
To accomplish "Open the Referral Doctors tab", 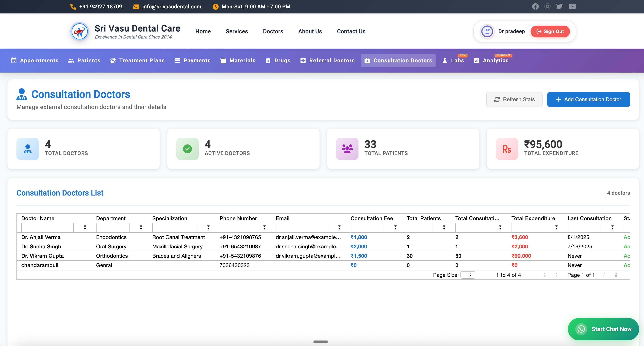I will click(327, 60).
